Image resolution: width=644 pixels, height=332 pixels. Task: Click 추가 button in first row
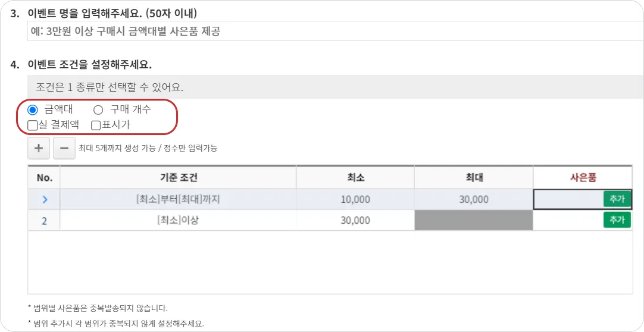click(x=617, y=199)
